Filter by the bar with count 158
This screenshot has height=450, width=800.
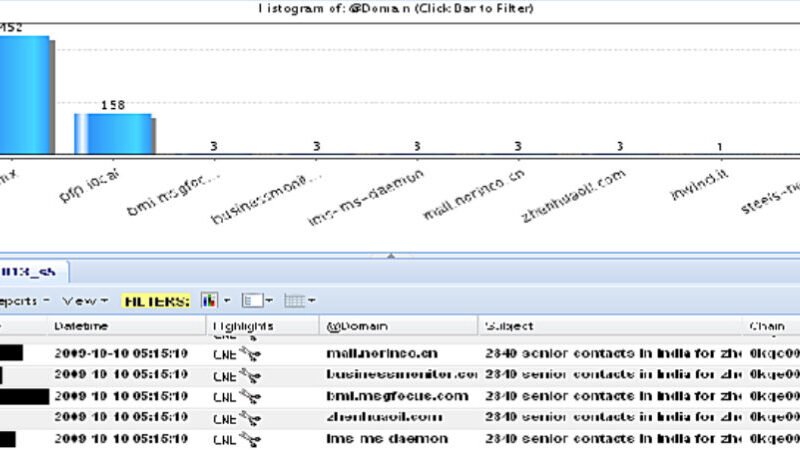pyautogui.click(x=113, y=134)
